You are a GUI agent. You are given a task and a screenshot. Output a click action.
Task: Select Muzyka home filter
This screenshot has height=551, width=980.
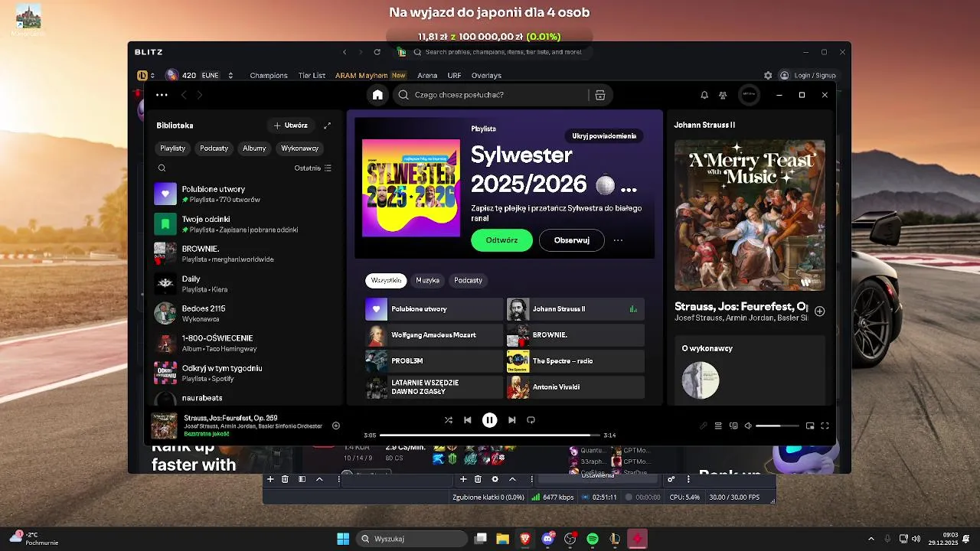click(x=428, y=281)
